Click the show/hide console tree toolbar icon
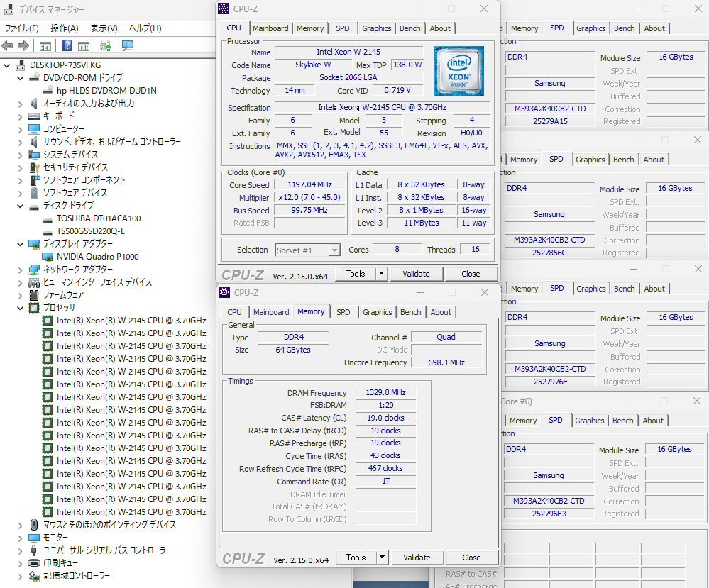 tap(45, 45)
